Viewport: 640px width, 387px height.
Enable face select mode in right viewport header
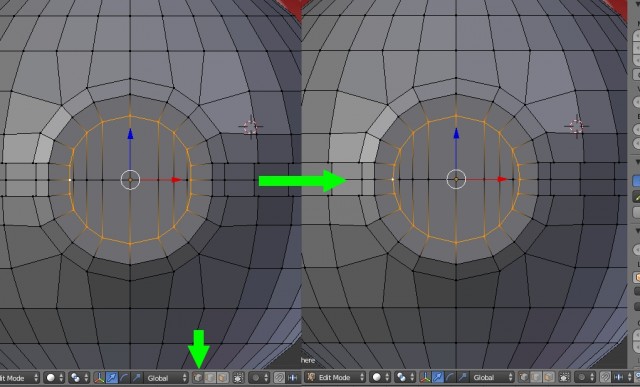tap(549, 378)
